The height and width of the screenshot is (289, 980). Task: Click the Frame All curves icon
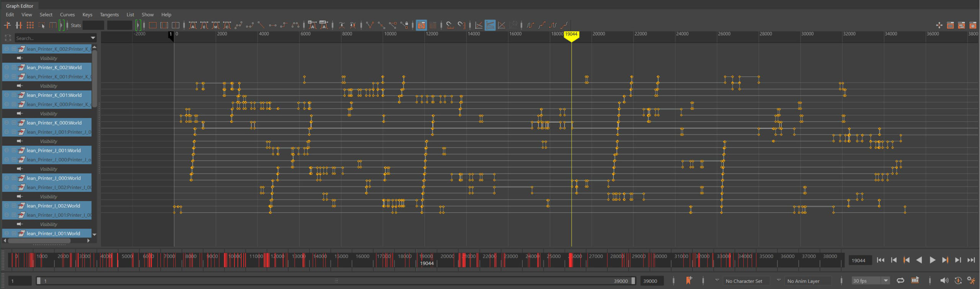152,25
